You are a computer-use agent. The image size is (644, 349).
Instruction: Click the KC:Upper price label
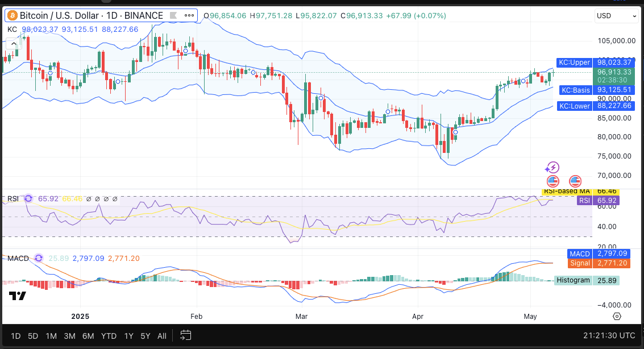click(574, 63)
